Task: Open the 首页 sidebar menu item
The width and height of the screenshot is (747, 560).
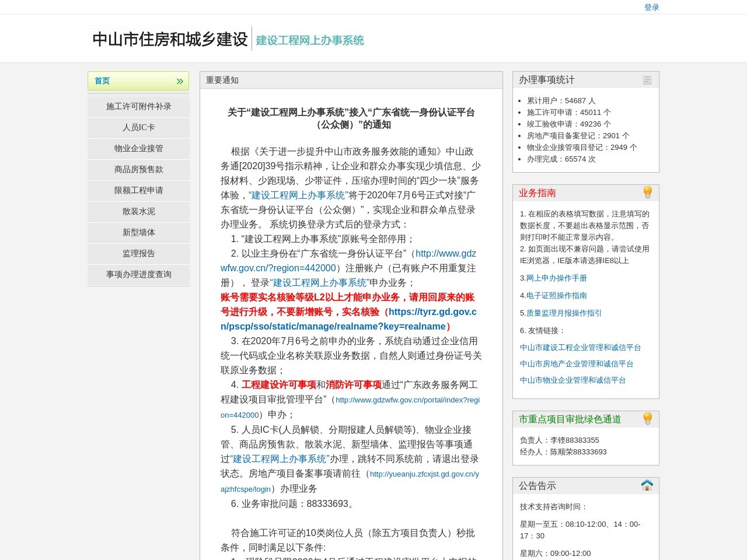Action: point(102,81)
